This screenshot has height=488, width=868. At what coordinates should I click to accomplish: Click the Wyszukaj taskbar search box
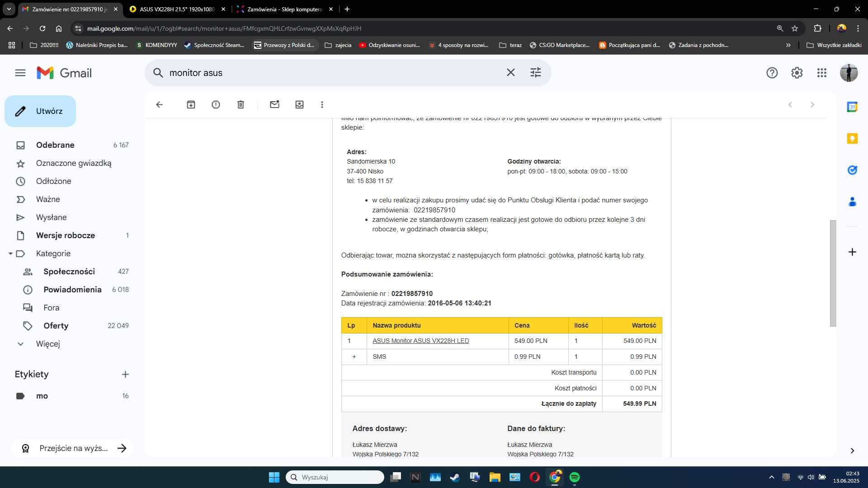335,478
